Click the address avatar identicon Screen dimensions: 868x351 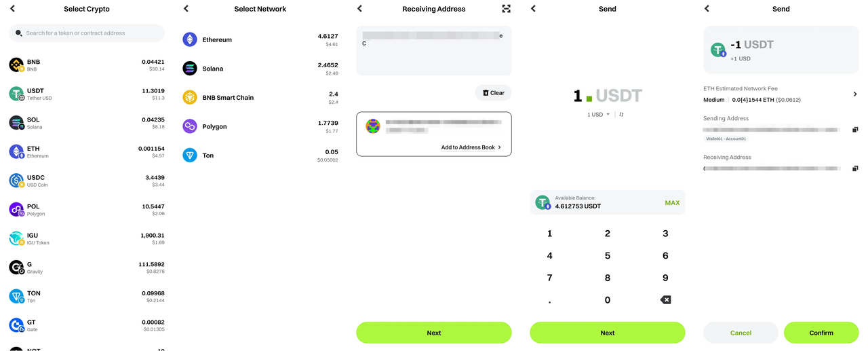[x=372, y=126]
